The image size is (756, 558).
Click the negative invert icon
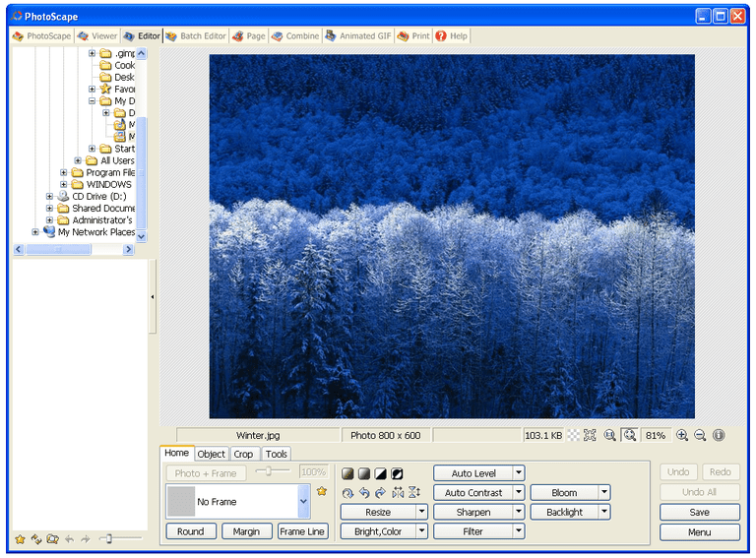[x=397, y=473]
